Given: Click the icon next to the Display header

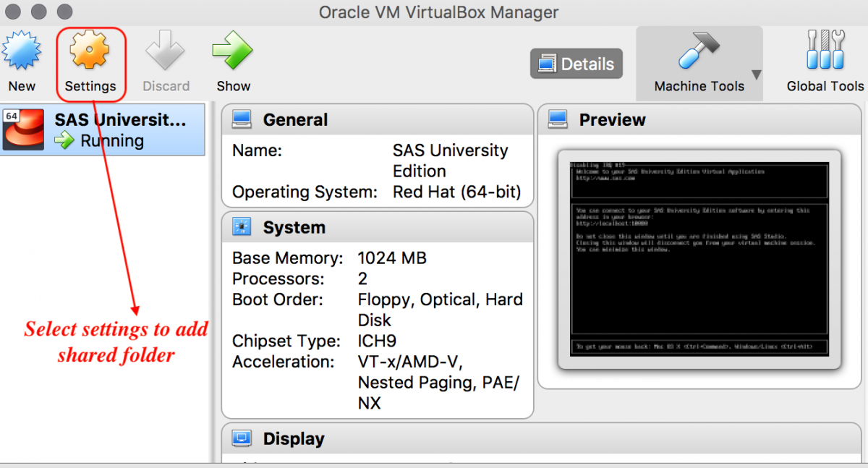Looking at the screenshot, I should [x=242, y=438].
